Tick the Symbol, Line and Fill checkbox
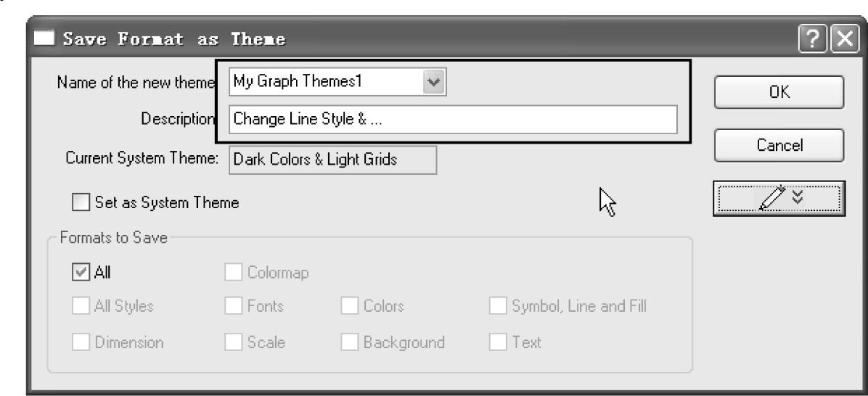868x396 pixels. click(498, 306)
